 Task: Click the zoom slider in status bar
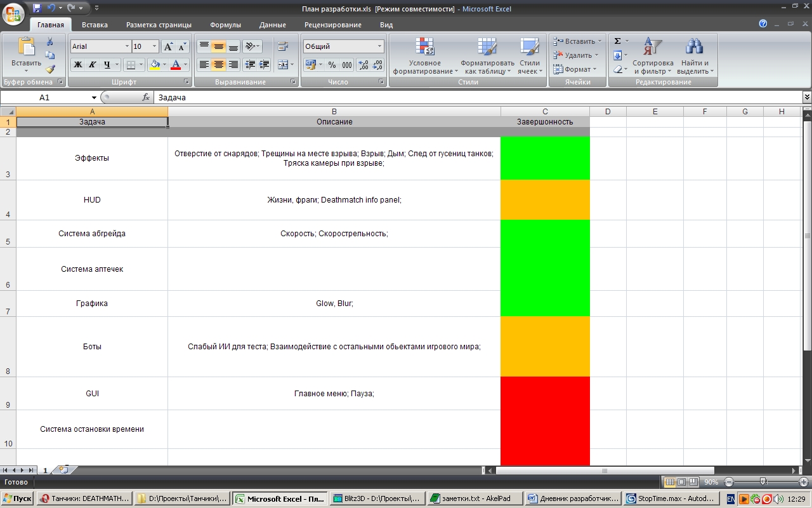[x=763, y=482]
